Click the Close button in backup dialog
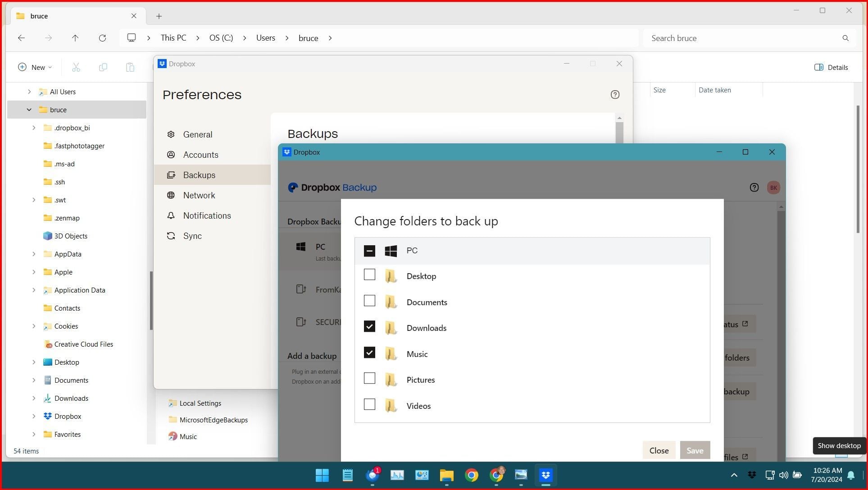This screenshot has width=868, height=490. click(x=659, y=450)
